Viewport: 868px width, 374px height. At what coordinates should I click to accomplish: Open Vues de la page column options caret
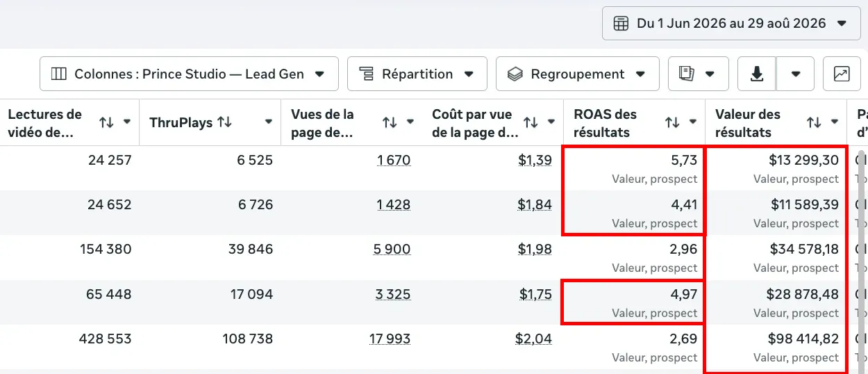pos(410,122)
